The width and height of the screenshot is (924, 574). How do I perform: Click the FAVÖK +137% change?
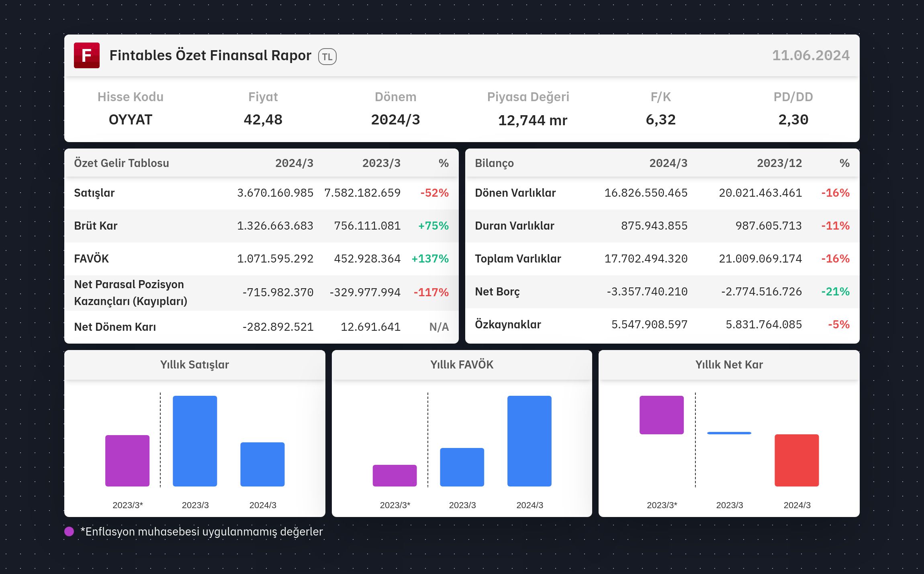430,259
